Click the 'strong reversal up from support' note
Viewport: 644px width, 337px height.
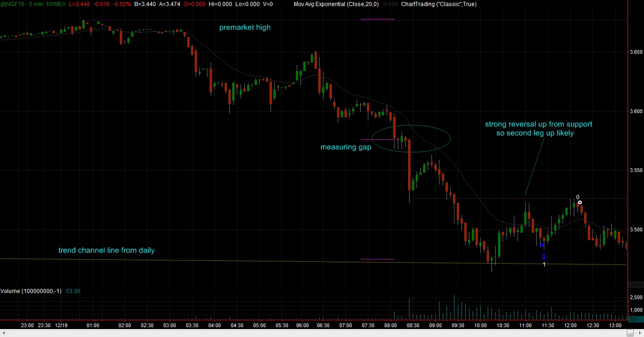click(539, 124)
